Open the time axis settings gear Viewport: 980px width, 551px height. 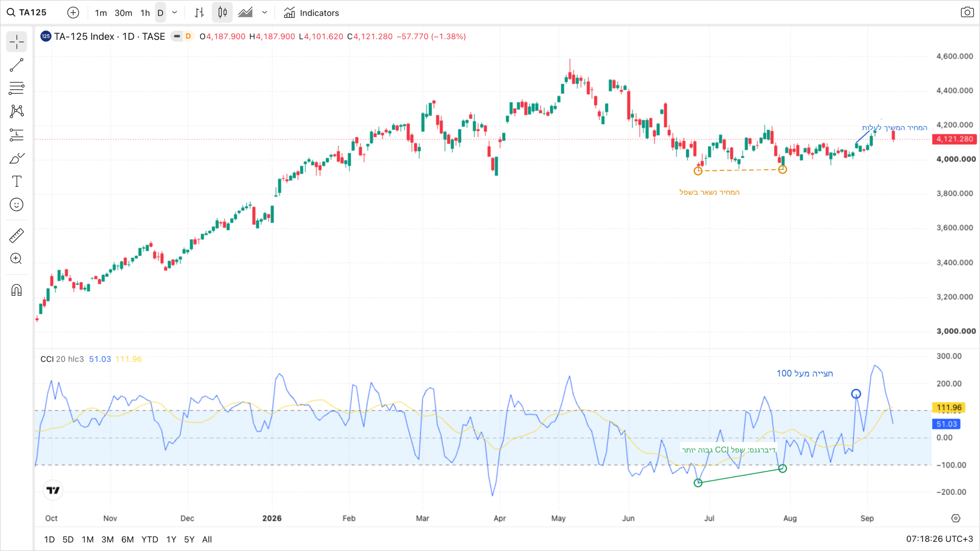pos(956,518)
